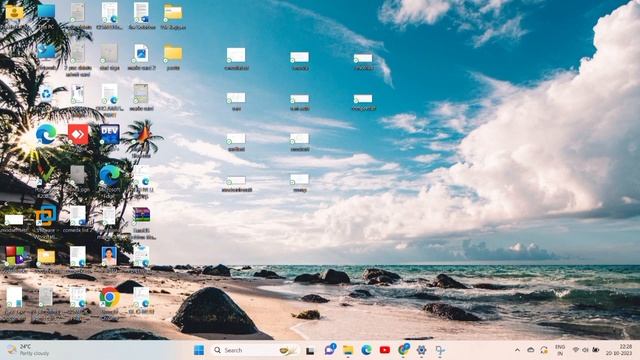Image resolution: width=640 pixels, height=360 pixels.
Task: Open ENG IN language switcher
Action: 560,350
